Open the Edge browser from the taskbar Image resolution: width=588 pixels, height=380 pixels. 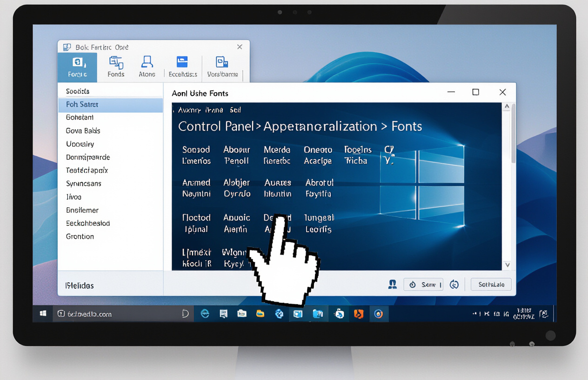coord(205,314)
